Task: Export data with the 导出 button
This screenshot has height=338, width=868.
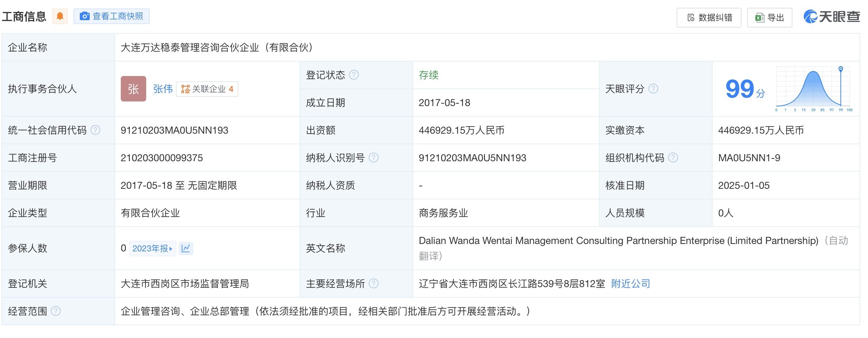Action: 769,18
